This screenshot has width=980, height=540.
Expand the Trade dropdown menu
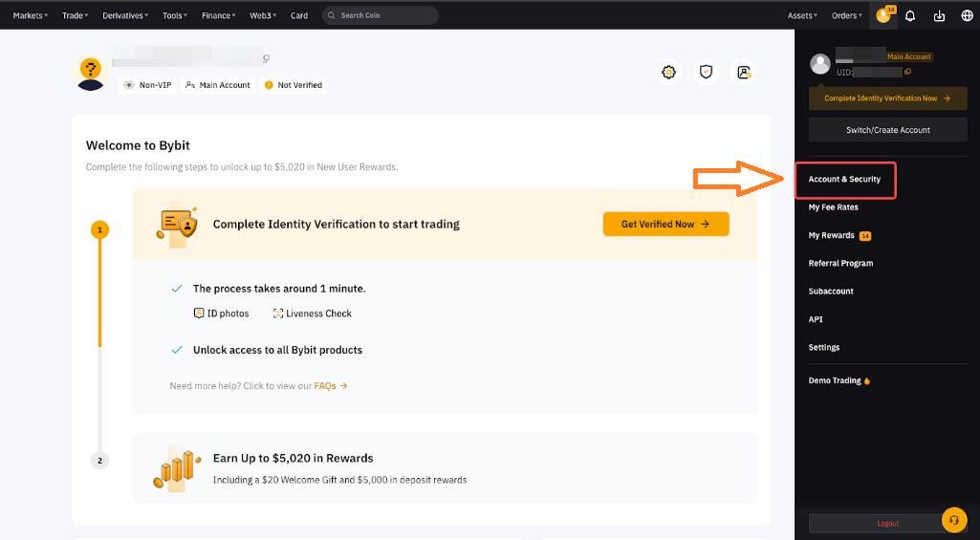coord(75,15)
